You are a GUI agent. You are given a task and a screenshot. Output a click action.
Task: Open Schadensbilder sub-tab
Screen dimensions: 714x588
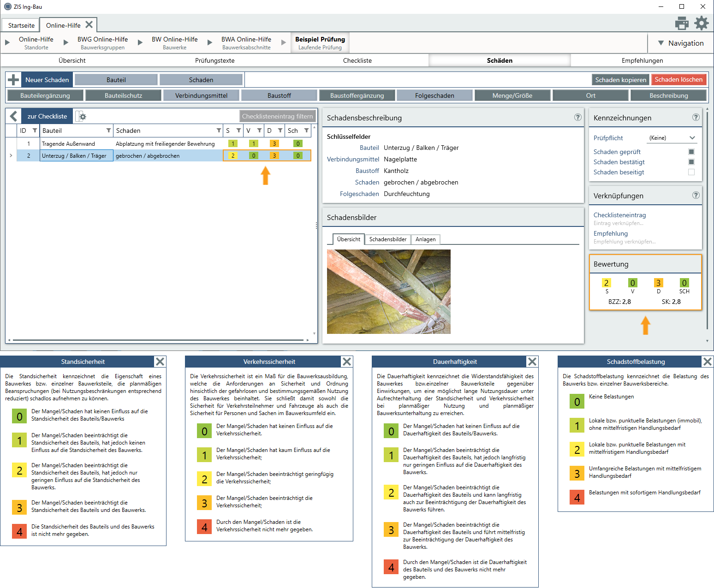(388, 239)
